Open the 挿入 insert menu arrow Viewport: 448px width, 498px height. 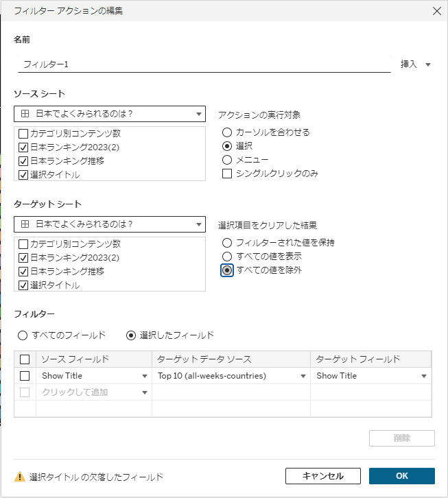[x=428, y=64]
